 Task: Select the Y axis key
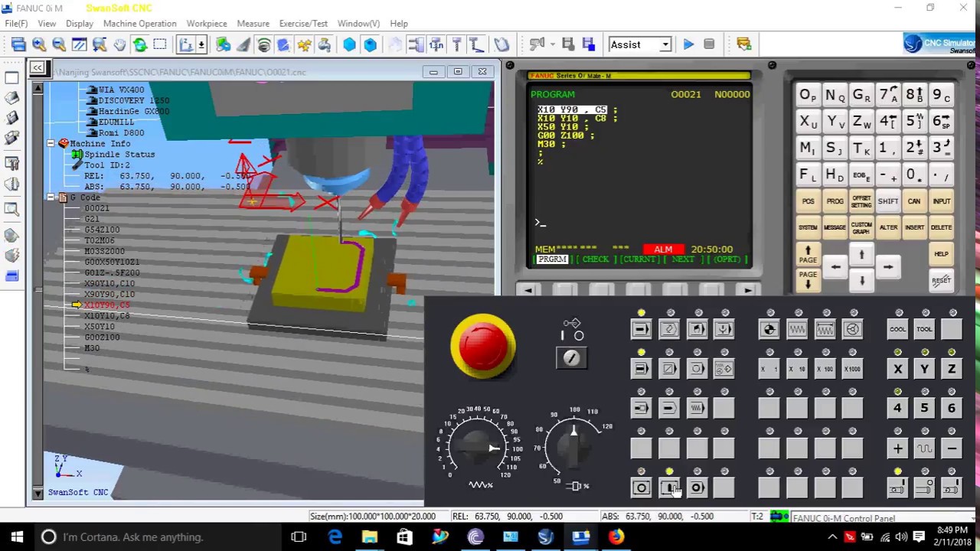pyautogui.click(x=924, y=369)
